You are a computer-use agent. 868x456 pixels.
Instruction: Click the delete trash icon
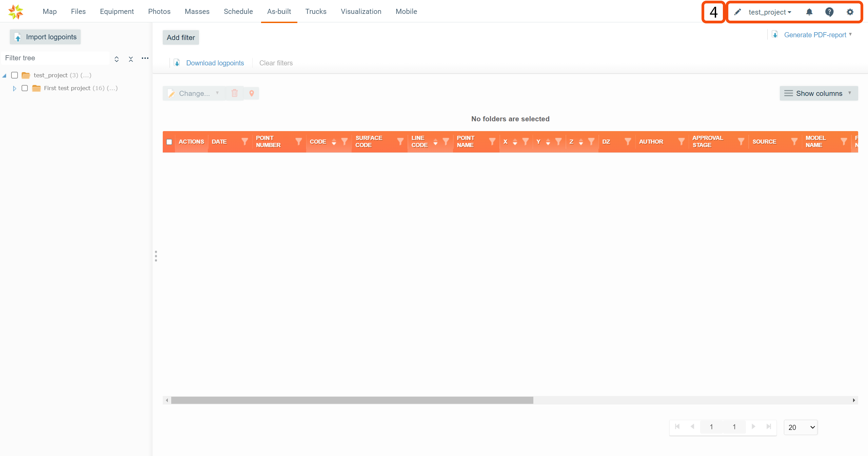point(235,94)
